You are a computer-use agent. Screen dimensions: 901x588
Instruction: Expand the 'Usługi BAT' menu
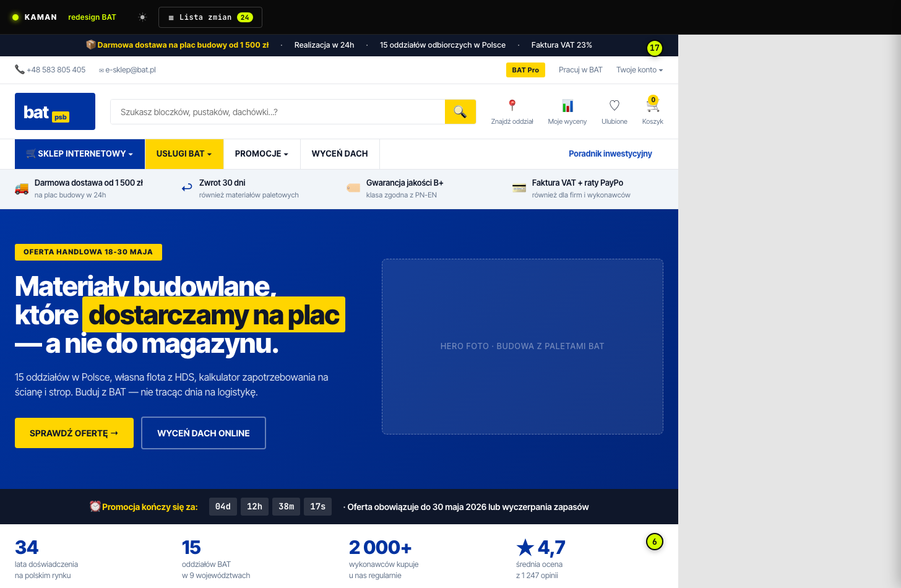tap(184, 154)
